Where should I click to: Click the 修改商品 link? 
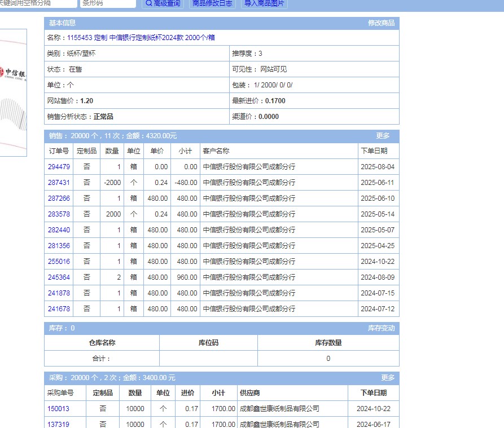[x=381, y=23]
